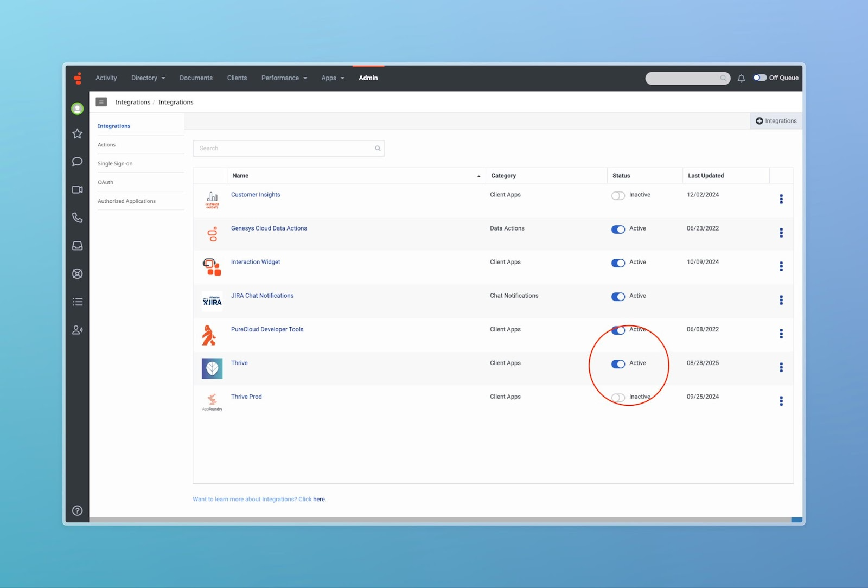Screen dimensions: 868x588
Task: Expand the Directory dropdown menu
Action: [x=148, y=78]
